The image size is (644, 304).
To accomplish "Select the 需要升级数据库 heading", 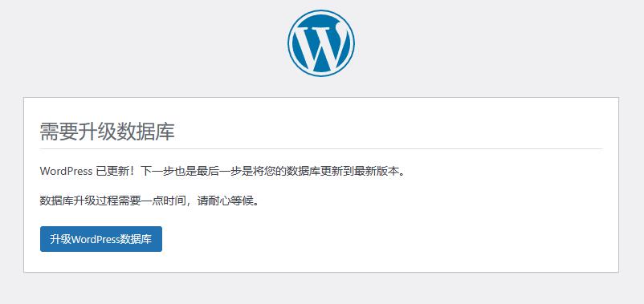I will tap(107, 132).
